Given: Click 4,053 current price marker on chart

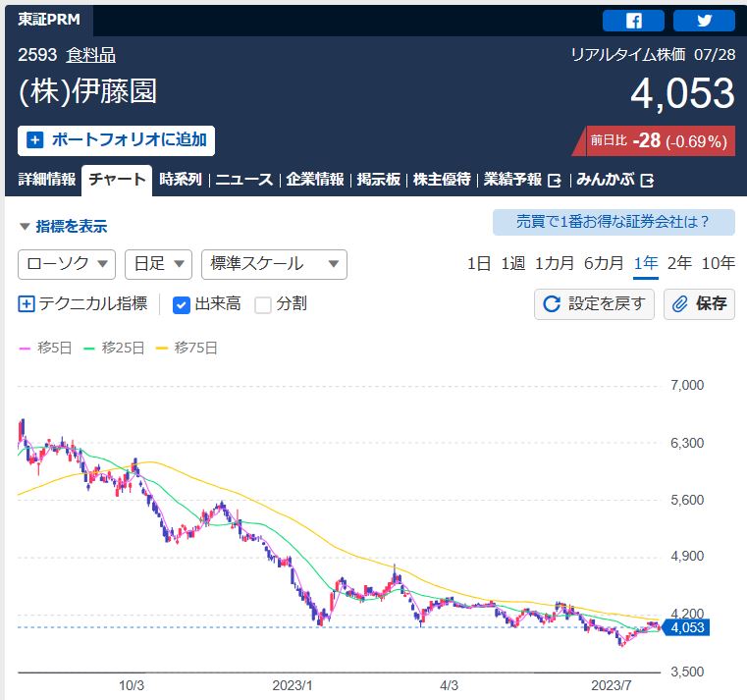Looking at the screenshot, I should (686, 627).
